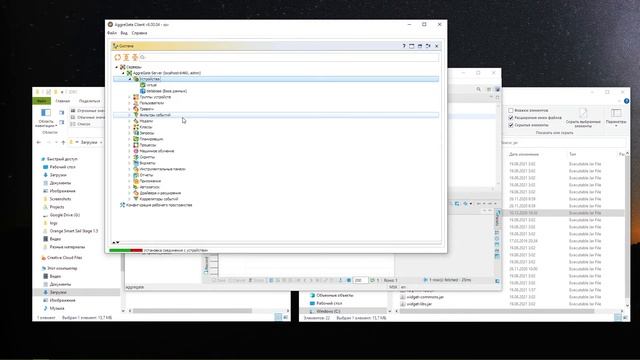Open the Справка menu in AggreGate Client
Viewport: 640px width, 360px height.
coord(140,33)
